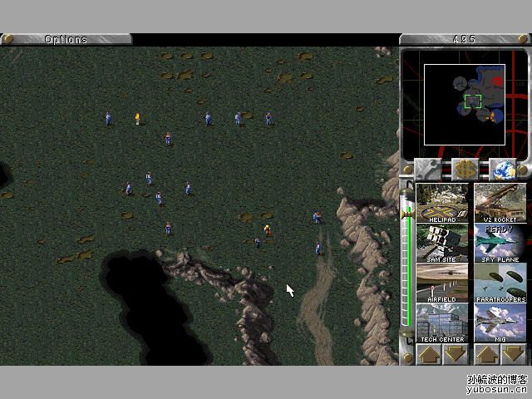Screen dimensions: 532x399
Task: Select the yellow engineer near the cliff
Action: pos(268,230)
